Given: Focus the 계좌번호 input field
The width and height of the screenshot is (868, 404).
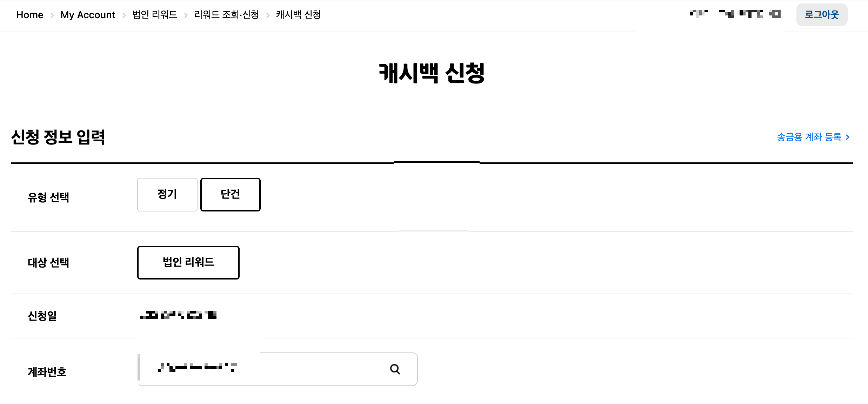Looking at the screenshot, I should pos(278,369).
